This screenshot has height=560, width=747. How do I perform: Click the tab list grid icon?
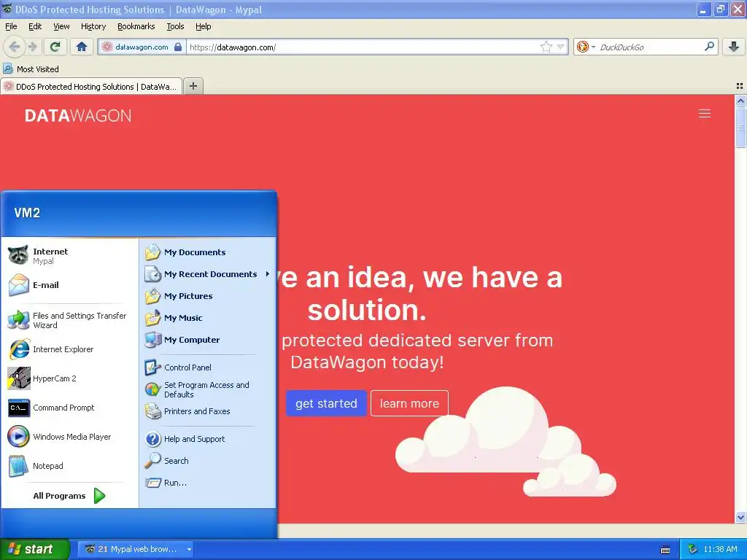click(740, 86)
